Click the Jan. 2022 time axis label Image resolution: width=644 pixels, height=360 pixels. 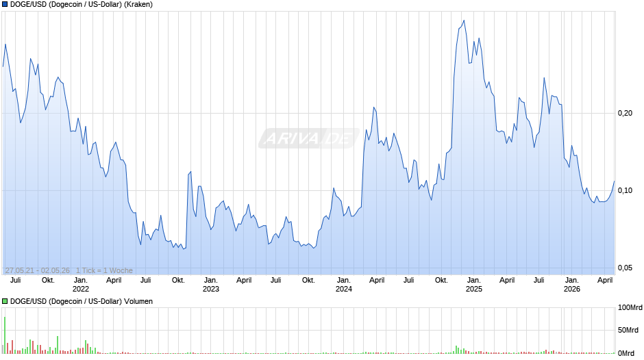[81, 285]
